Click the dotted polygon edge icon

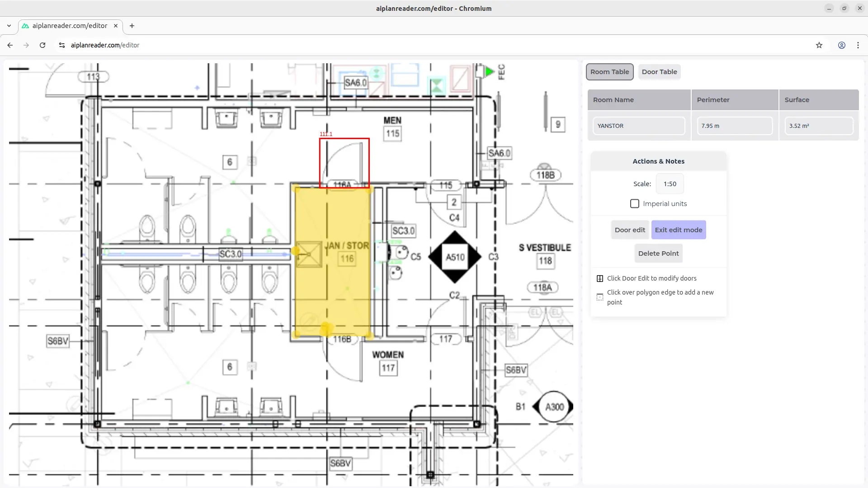(600, 297)
